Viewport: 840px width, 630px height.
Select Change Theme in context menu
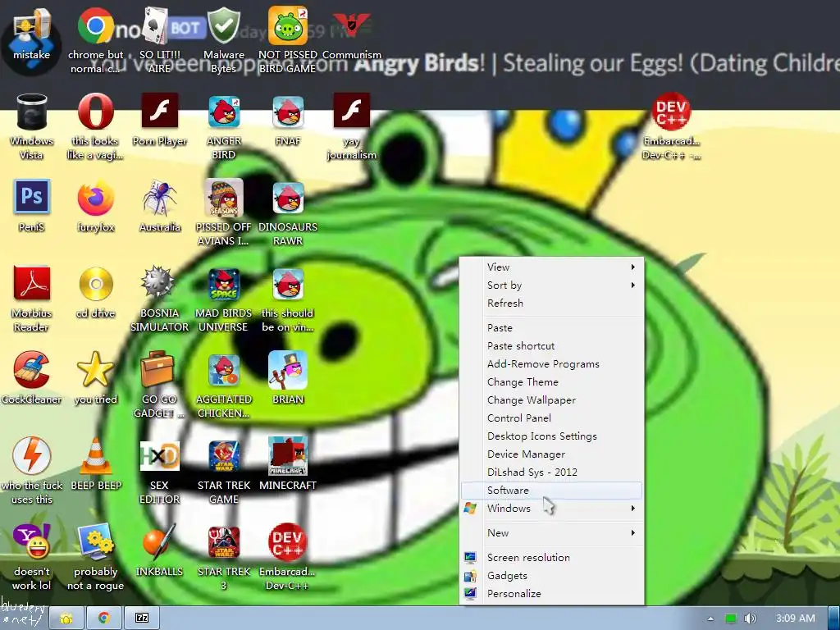click(552, 381)
